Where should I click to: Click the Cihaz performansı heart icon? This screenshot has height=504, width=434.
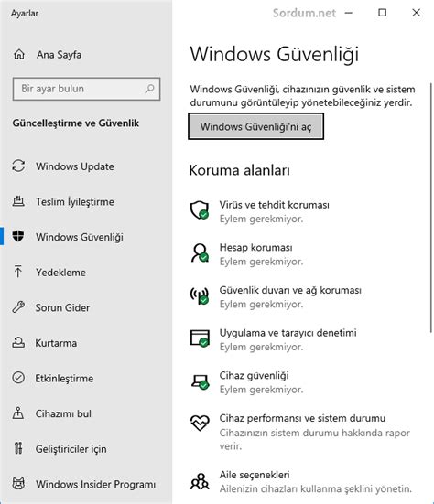200,423
